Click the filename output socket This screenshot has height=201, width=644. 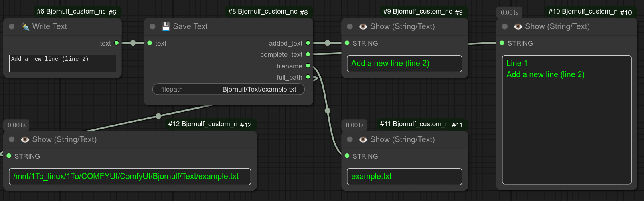tap(308, 66)
